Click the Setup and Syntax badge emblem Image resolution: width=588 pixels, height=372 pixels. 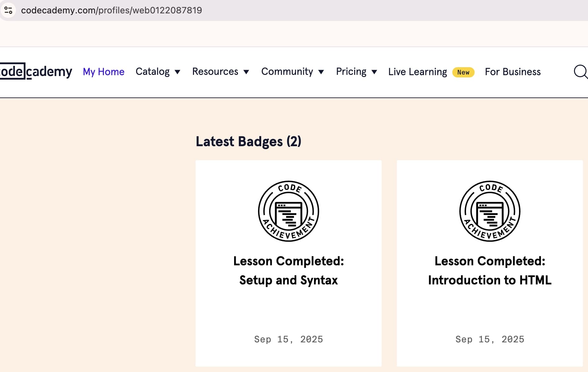click(x=288, y=211)
